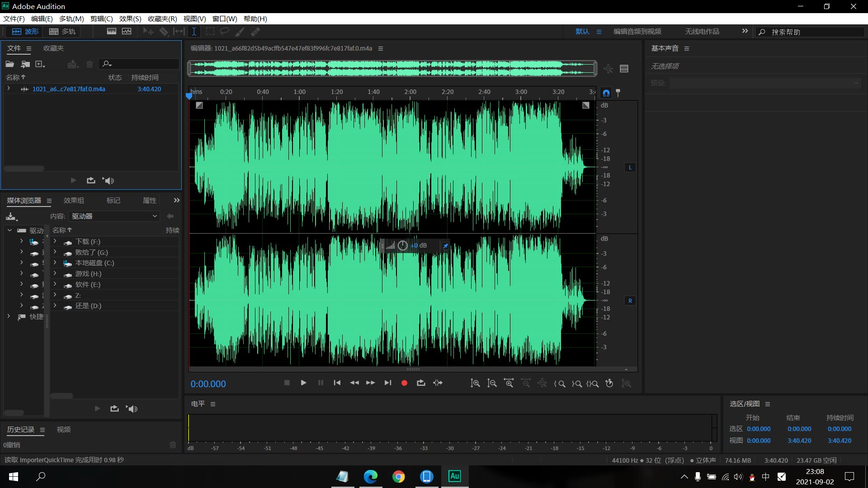
Task: Click the red Record button
Action: point(404,383)
